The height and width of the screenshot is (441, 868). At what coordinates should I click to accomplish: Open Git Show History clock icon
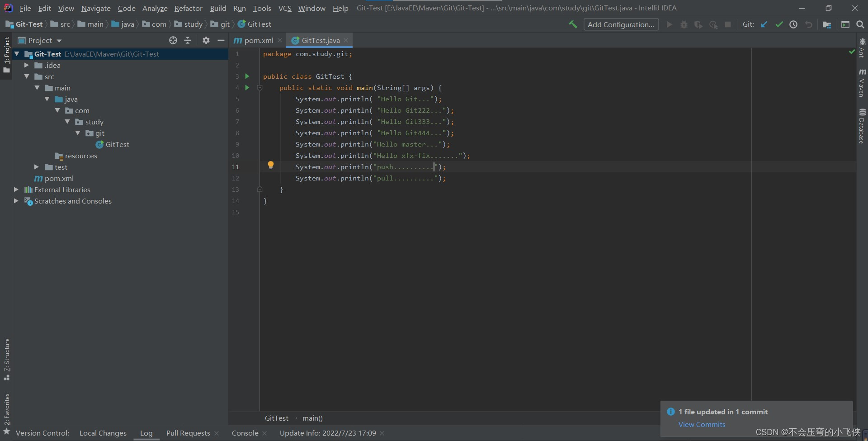[793, 24]
